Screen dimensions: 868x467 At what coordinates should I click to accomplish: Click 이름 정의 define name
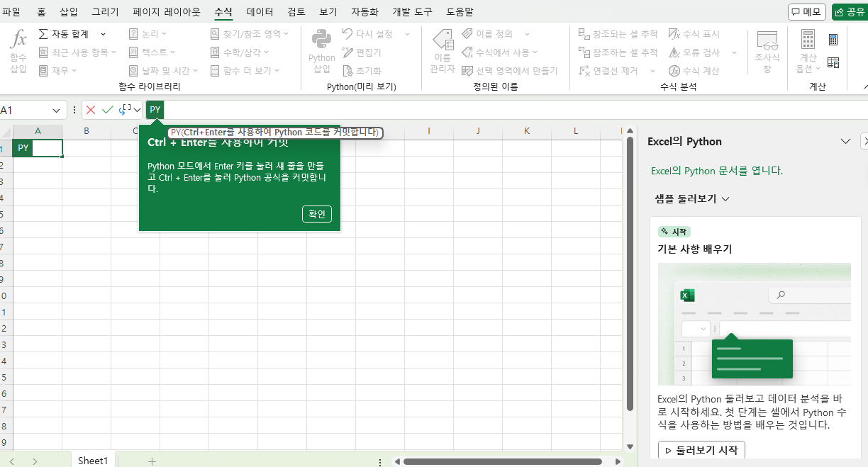[487, 34]
